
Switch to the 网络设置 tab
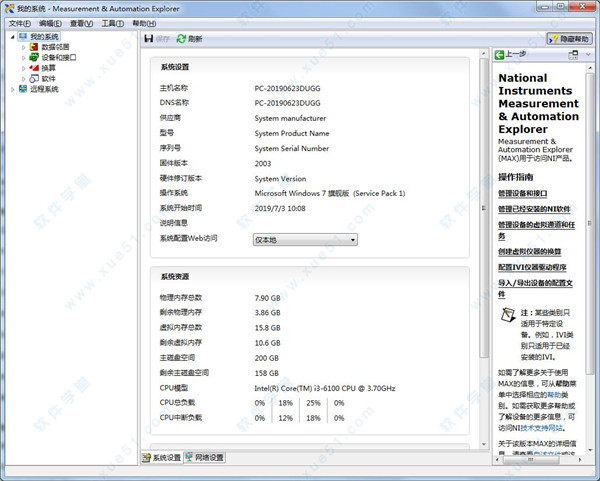tap(205, 457)
